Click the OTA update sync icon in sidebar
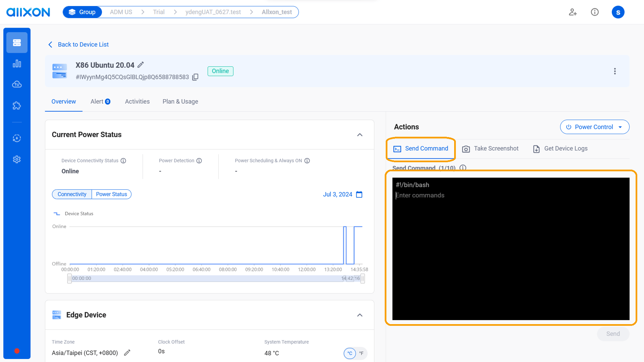644x362 pixels. (16, 138)
